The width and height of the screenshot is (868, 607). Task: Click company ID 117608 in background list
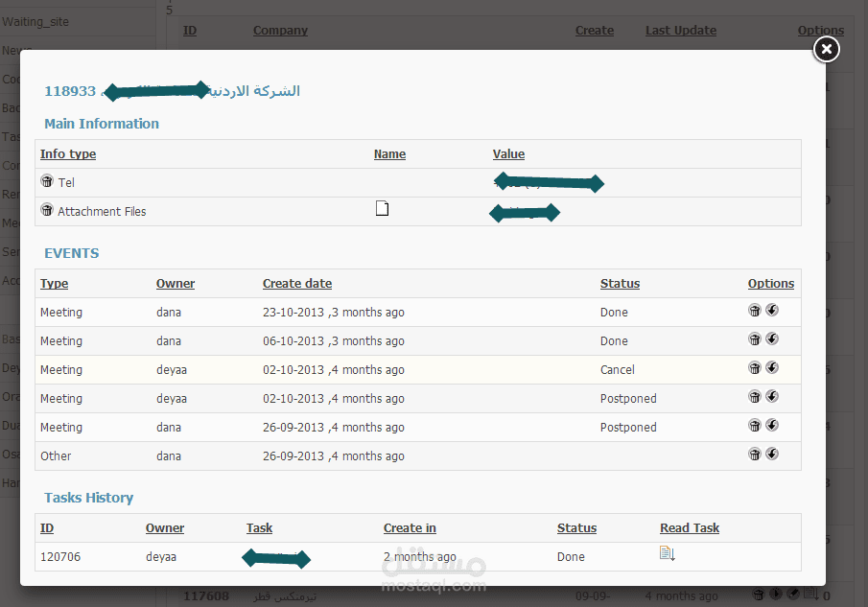tap(206, 595)
